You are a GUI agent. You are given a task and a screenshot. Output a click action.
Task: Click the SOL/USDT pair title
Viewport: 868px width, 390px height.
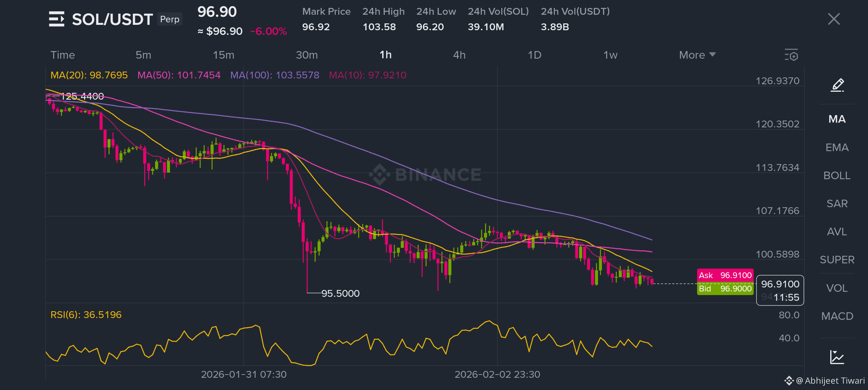coord(112,19)
